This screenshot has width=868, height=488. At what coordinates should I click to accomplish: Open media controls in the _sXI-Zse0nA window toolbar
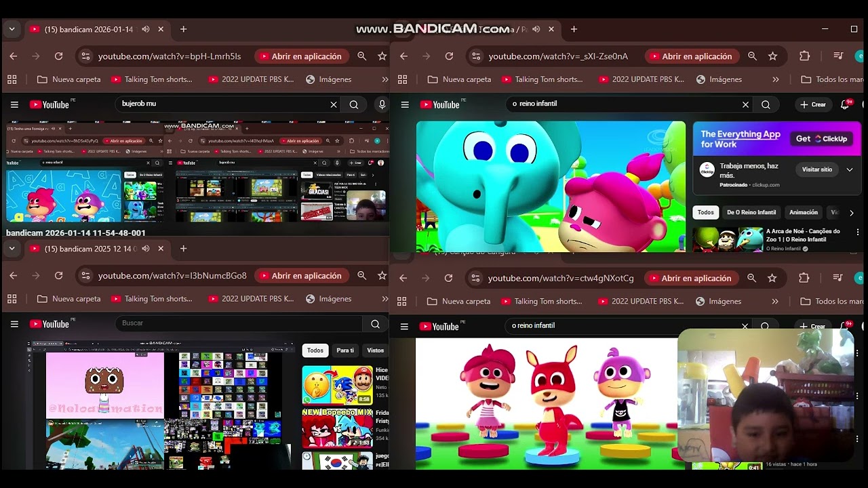(x=839, y=56)
